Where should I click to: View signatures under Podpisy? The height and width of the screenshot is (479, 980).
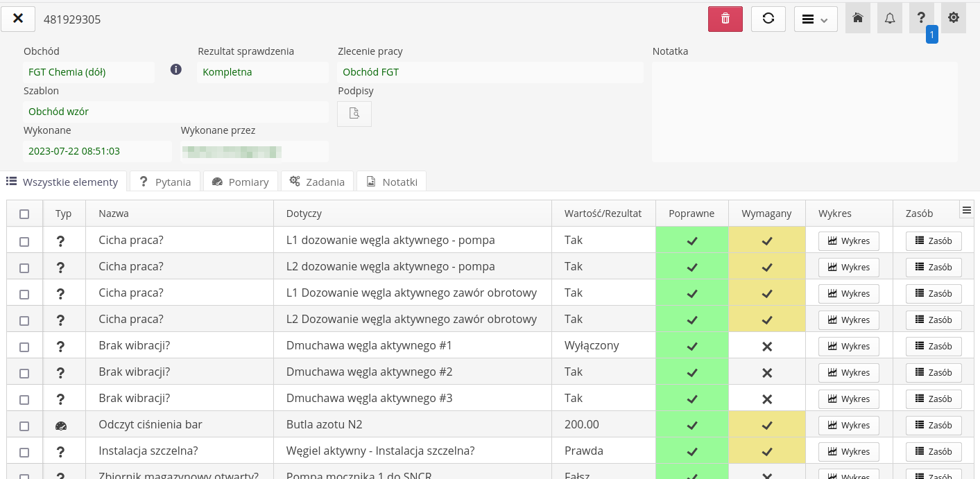click(354, 114)
